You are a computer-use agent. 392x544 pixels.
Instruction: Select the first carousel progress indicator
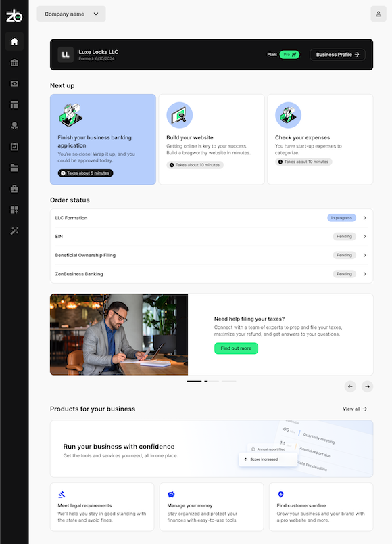pyautogui.click(x=194, y=382)
